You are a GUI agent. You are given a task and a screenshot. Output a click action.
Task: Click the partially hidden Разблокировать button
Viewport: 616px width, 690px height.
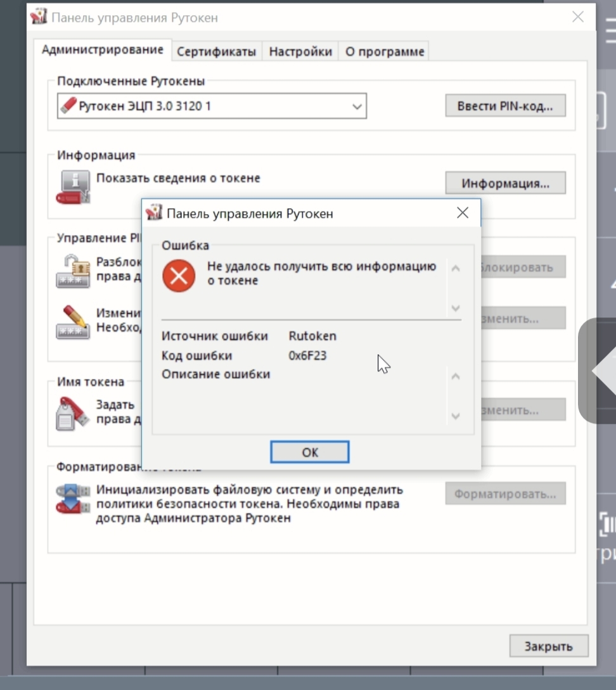[x=523, y=267]
